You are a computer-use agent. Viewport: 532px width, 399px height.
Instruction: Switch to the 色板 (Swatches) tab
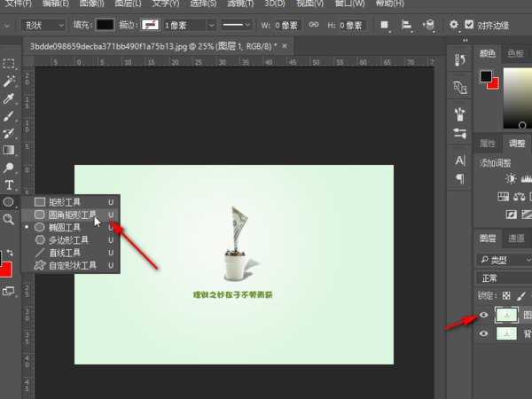tap(515, 53)
